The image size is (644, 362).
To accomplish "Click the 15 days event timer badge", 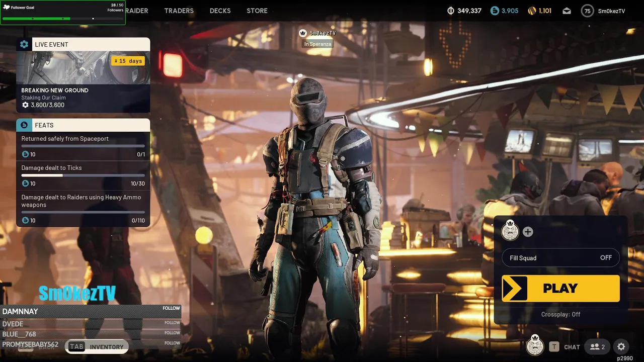I will coord(128,61).
